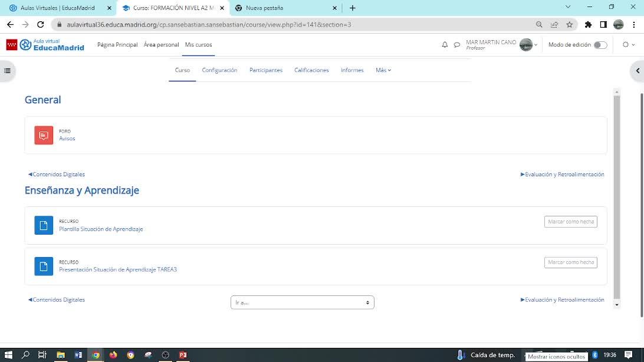This screenshot has width=644, height=362.
Task: Mark Plantilla Situación de Aprendizaje as done
Action: pyautogui.click(x=570, y=222)
